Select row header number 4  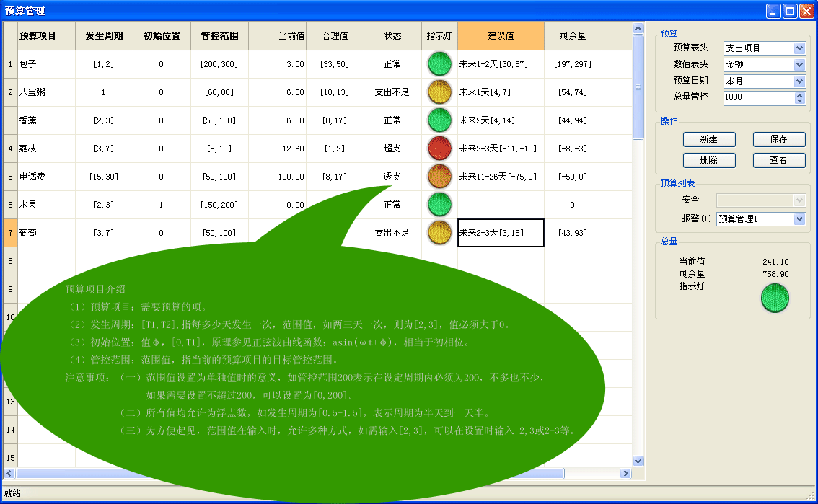click(x=10, y=149)
